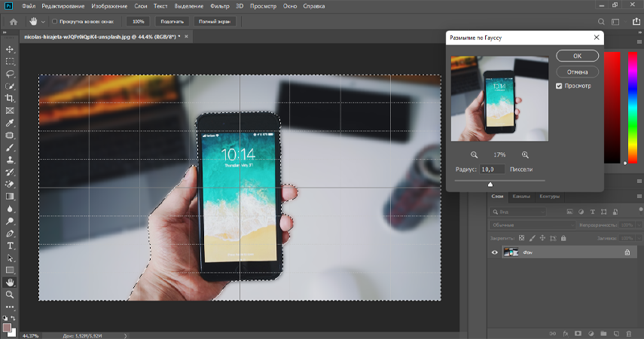Screen dimensions: 644x339
Task: Open the Search icon at top right
Action: (601, 22)
